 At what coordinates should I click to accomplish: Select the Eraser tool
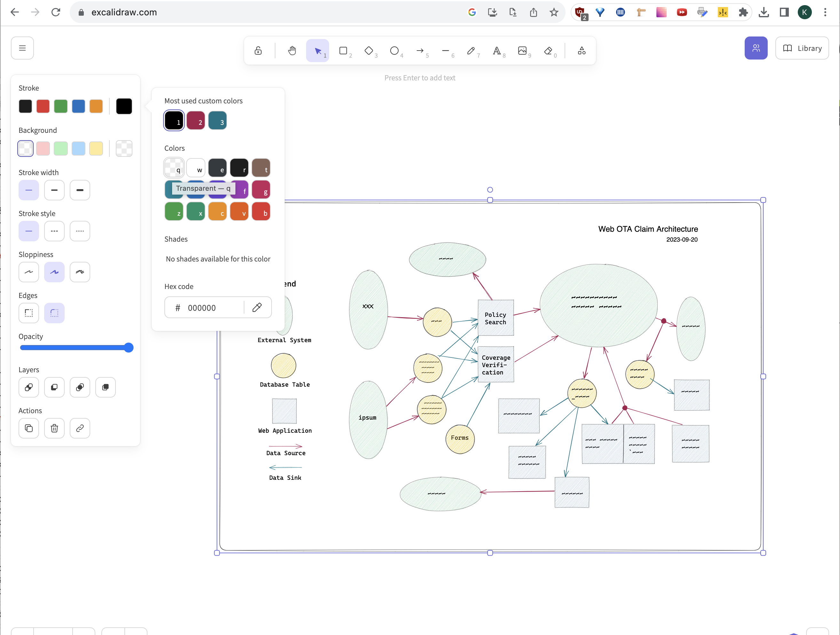pos(548,51)
